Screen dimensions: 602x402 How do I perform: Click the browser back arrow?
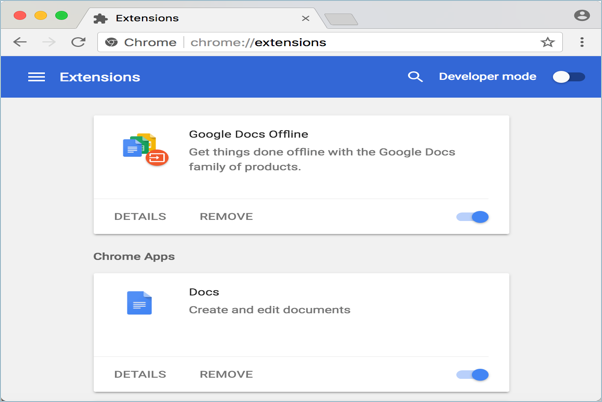(20, 43)
